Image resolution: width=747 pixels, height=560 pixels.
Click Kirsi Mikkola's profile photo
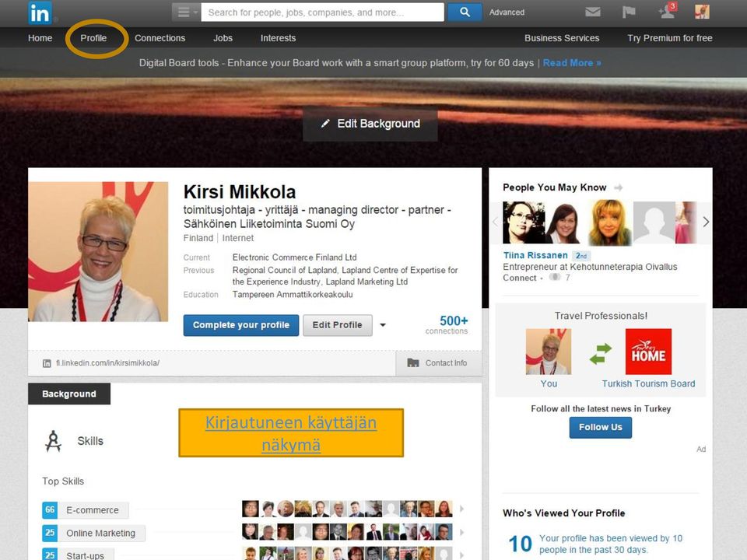tap(98, 251)
